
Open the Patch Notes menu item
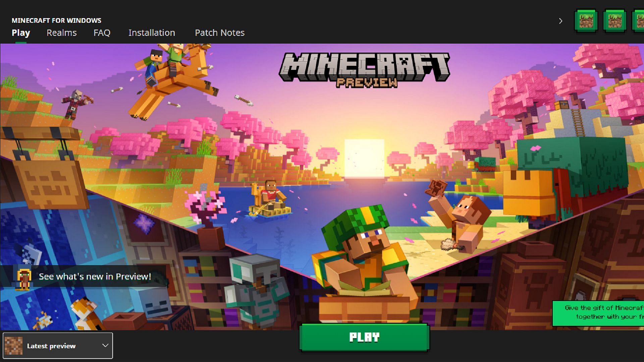[x=220, y=32]
